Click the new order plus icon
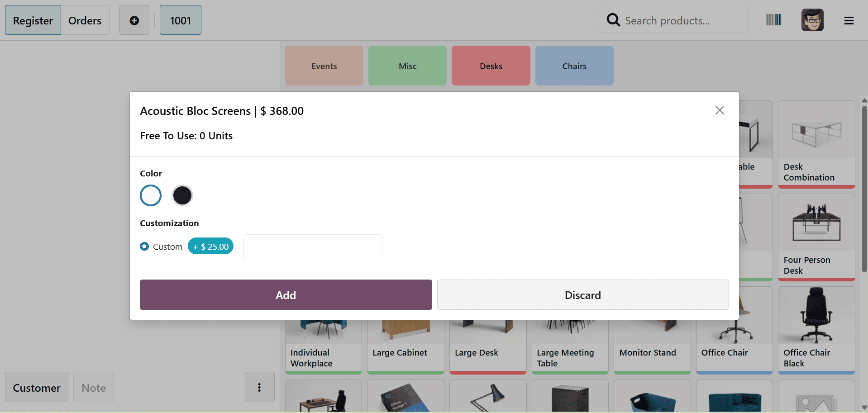 click(x=134, y=20)
